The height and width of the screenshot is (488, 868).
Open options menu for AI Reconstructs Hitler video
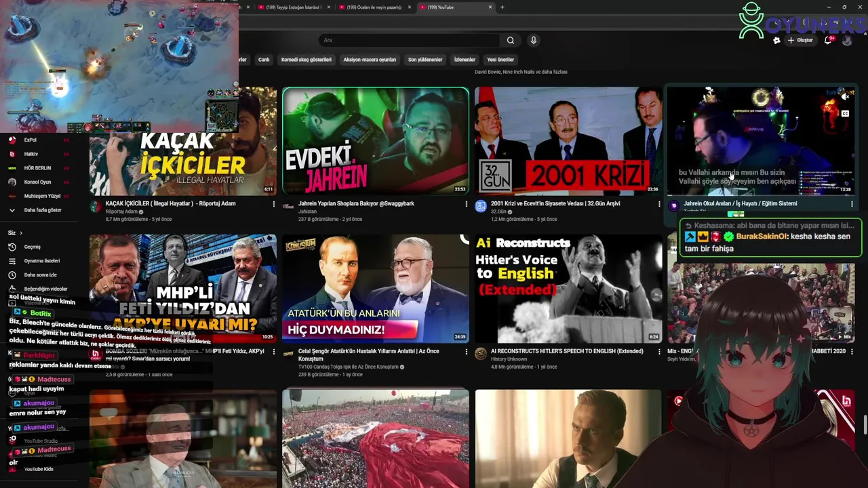(659, 352)
